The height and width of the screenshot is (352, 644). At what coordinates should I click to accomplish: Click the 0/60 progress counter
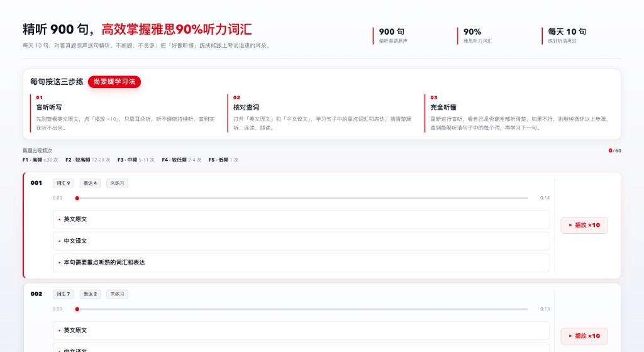[x=615, y=151]
